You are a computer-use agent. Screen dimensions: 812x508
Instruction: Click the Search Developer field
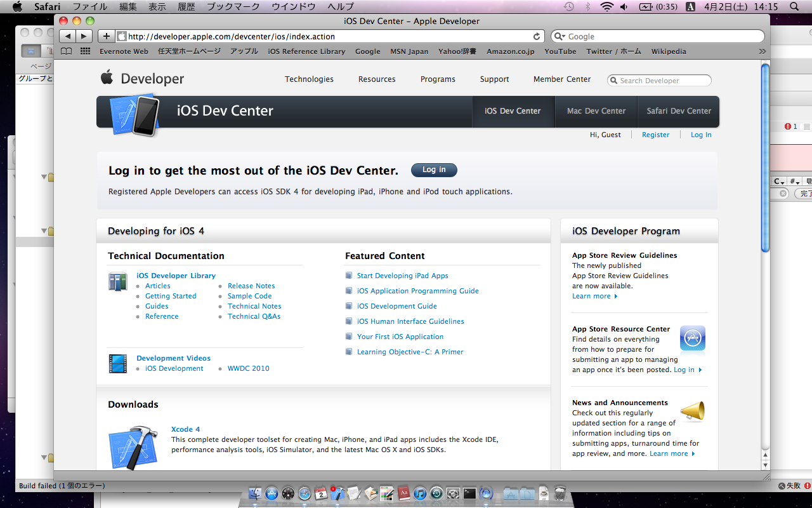[659, 81]
